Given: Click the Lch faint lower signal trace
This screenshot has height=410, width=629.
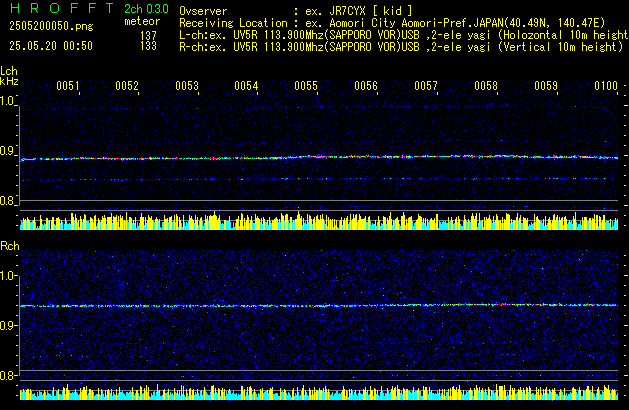Looking at the screenshot, I should coord(319,179).
